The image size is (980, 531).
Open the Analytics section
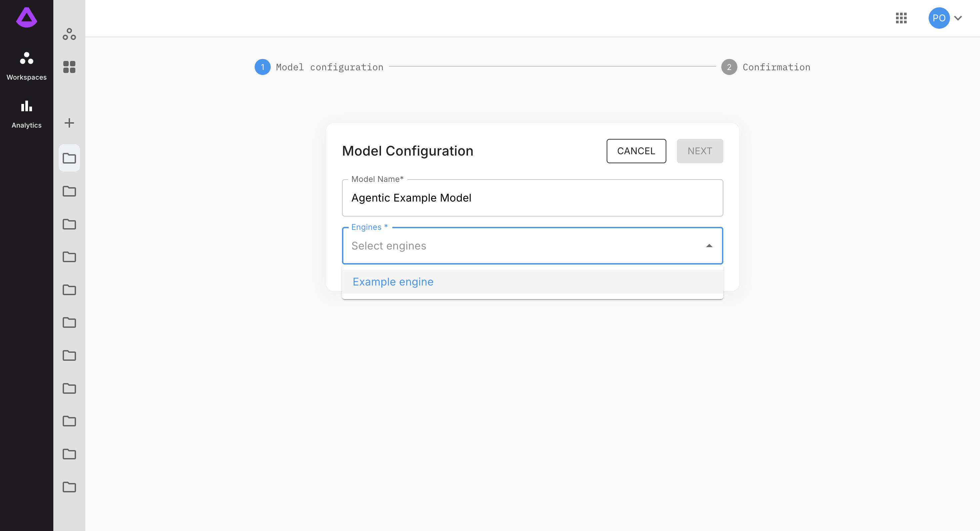(x=27, y=114)
